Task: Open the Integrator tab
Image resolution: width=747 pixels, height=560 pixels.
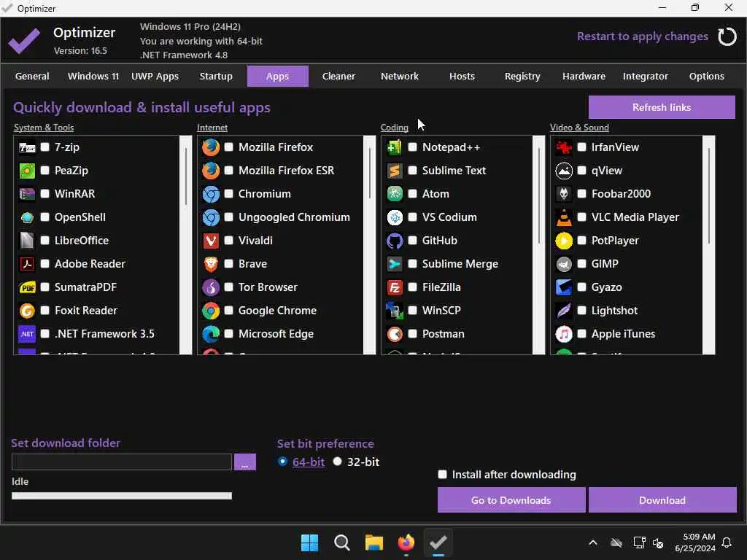Action: [646, 76]
